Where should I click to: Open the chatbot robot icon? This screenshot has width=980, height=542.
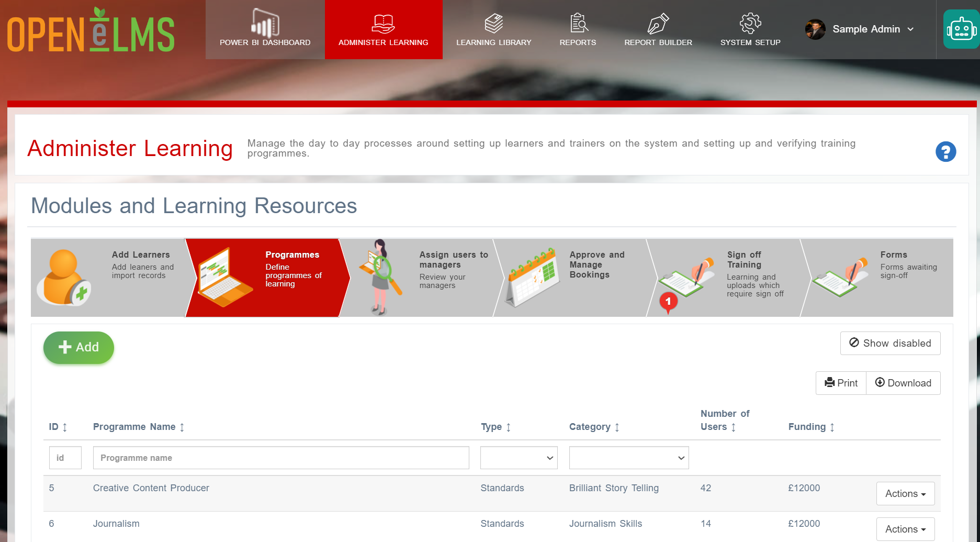click(x=961, y=29)
